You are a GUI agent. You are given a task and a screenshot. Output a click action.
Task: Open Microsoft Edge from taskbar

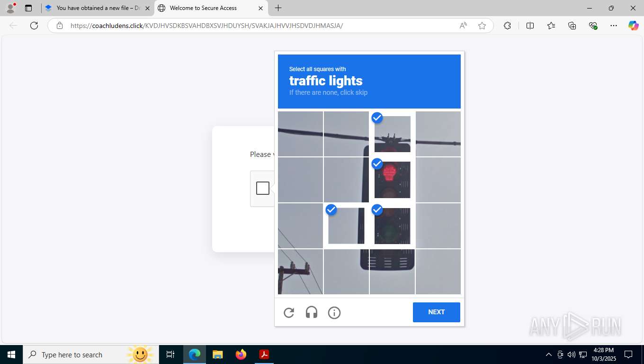click(195, 355)
